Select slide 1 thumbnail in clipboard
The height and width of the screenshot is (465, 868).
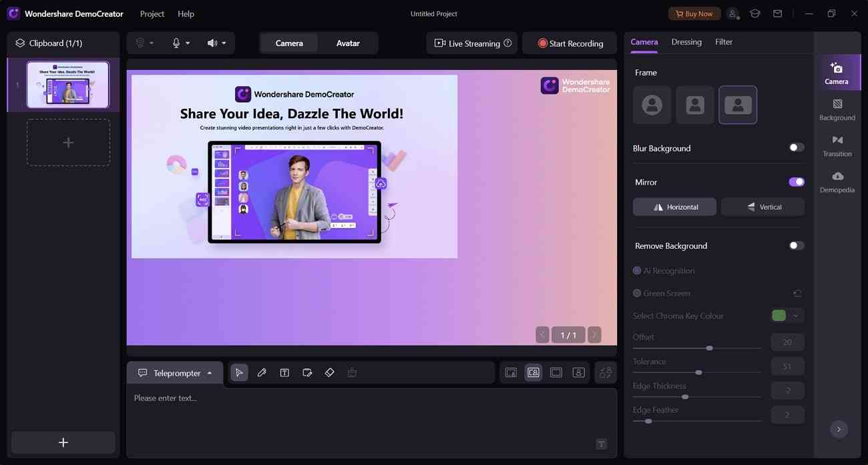point(68,85)
